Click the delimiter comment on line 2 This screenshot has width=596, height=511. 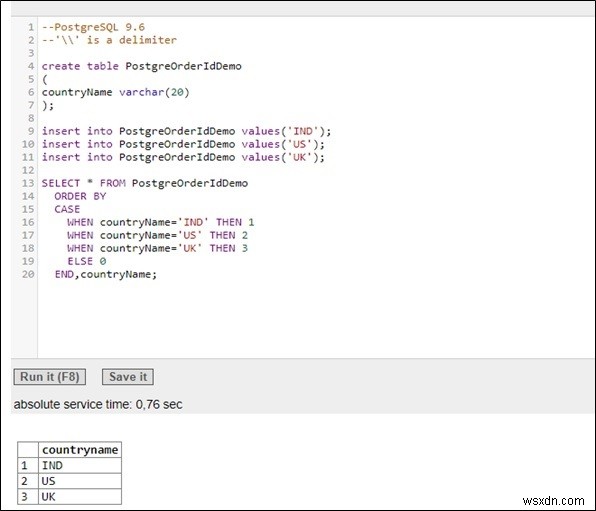(109, 40)
